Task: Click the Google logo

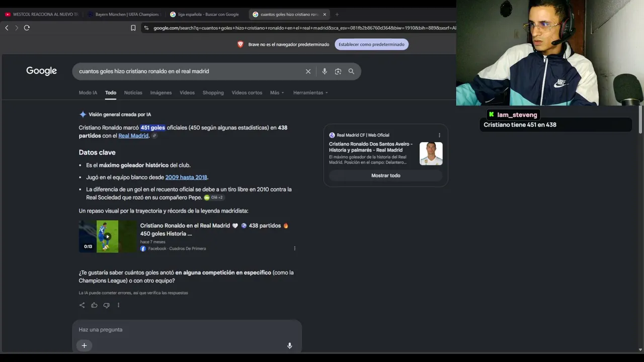Action: [41, 71]
